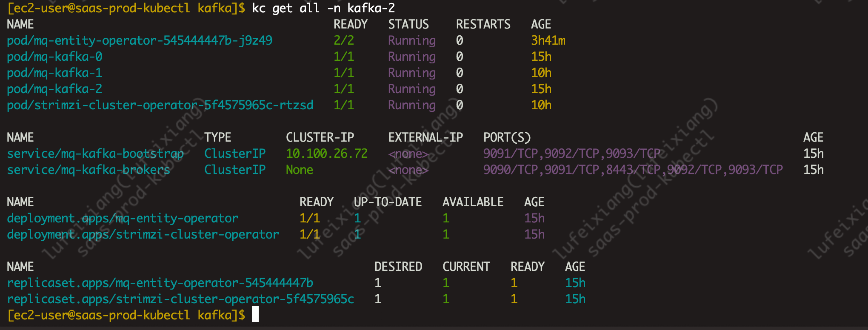Click 15h age of mq-entity-operator replicaset
Screen dimensions: 868x330
point(575,283)
